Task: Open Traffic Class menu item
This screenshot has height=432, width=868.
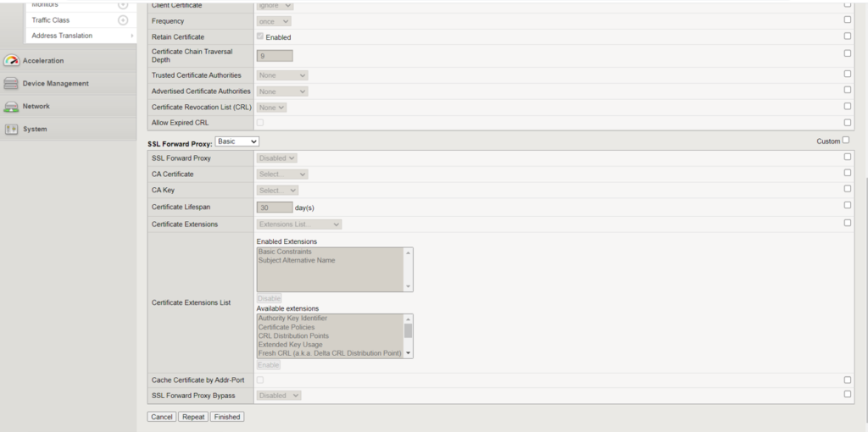Action: (51, 19)
